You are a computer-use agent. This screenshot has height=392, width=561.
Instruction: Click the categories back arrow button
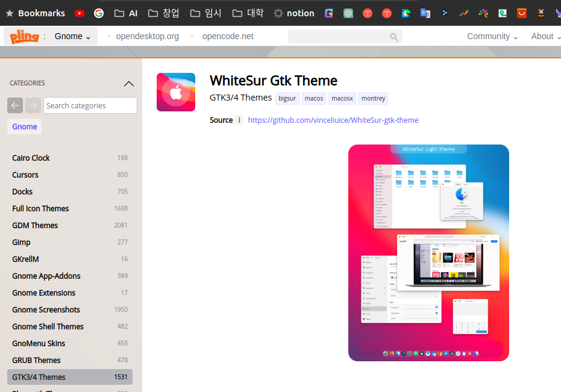15,105
